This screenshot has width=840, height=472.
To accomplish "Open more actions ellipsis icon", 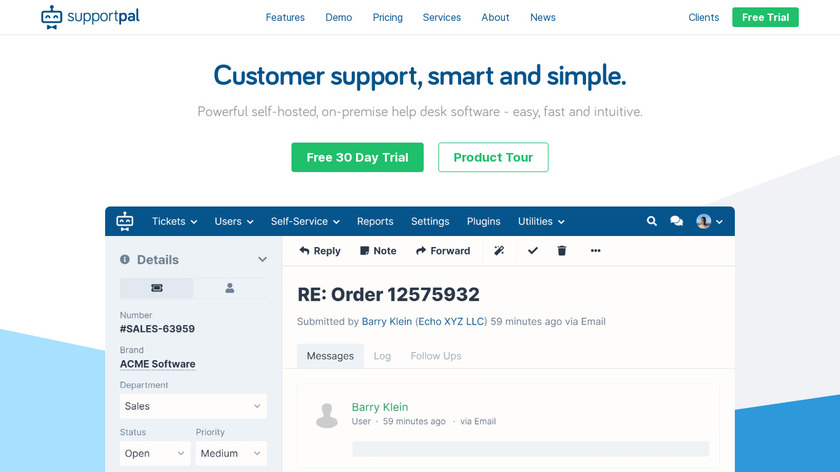I will [x=595, y=251].
